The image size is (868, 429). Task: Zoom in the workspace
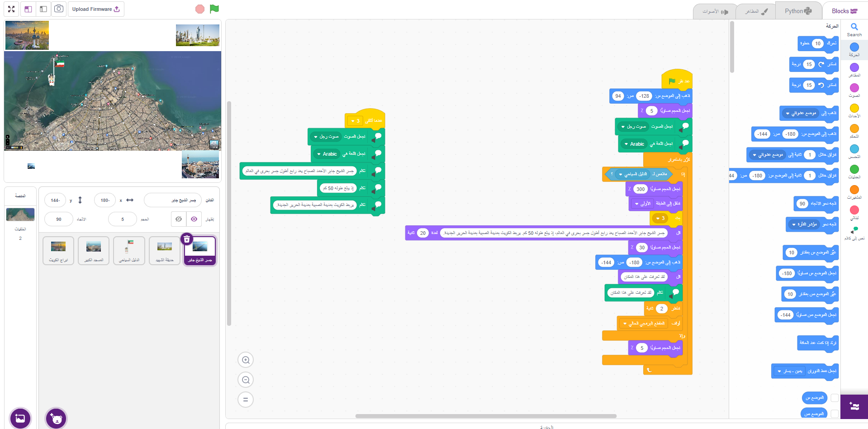[x=246, y=360]
